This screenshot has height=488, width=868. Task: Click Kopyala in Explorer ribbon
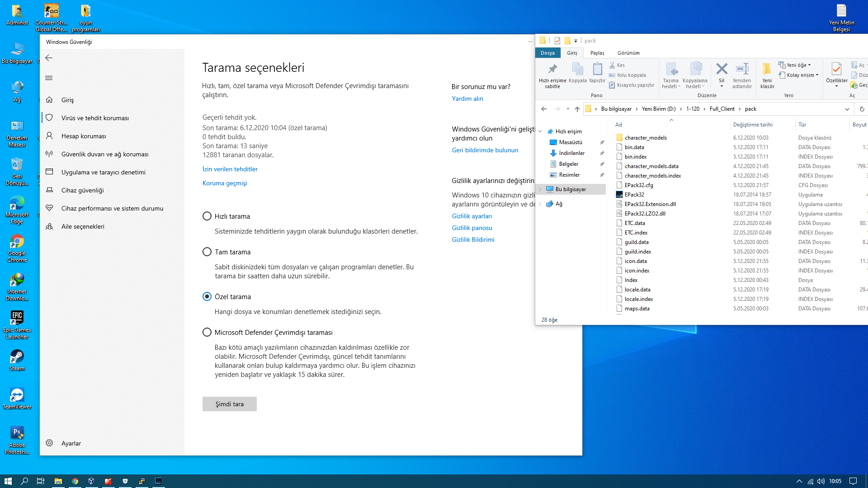click(578, 73)
